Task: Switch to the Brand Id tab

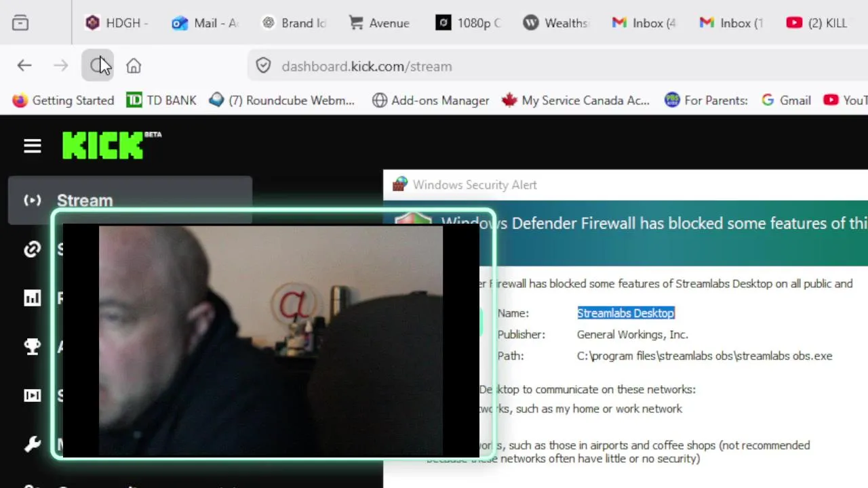Action: coord(294,23)
